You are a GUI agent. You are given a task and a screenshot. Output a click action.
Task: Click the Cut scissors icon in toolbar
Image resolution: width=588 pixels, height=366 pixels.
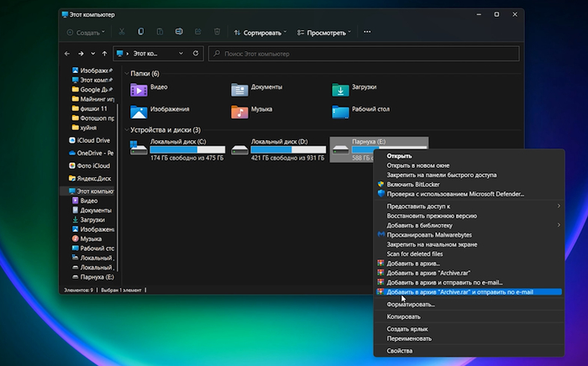point(122,32)
